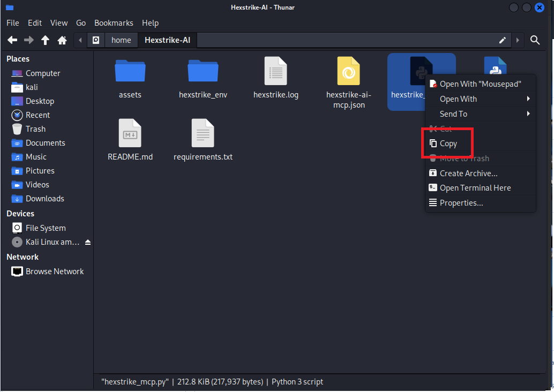Screen dimensions: 554x392
Task: Open the assets folder icon
Action: (x=130, y=72)
